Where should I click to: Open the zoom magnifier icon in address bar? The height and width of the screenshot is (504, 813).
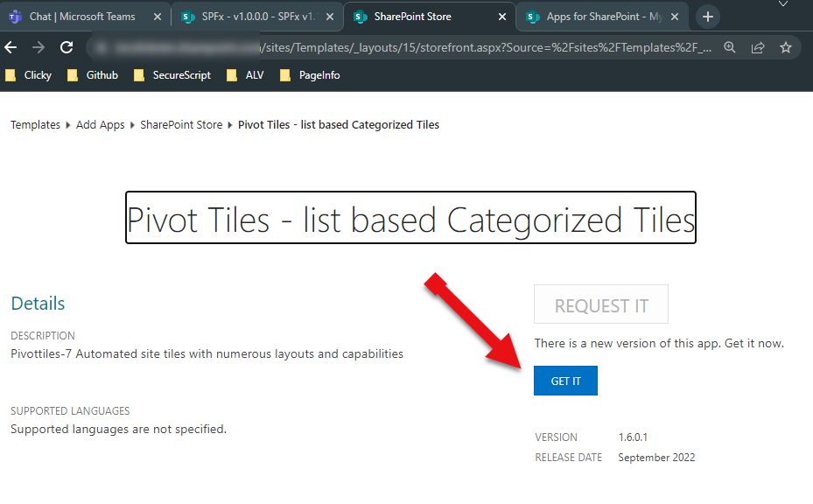(730, 48)
